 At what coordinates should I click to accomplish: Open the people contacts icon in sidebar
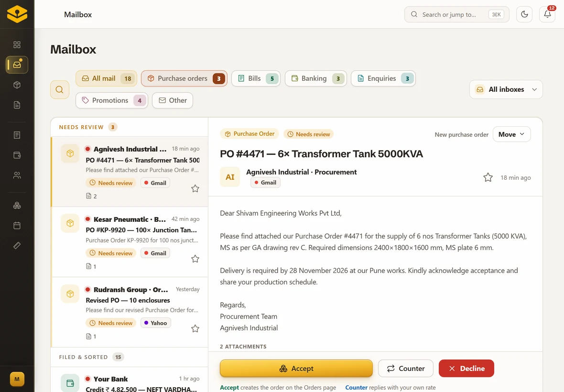(17, 175)
